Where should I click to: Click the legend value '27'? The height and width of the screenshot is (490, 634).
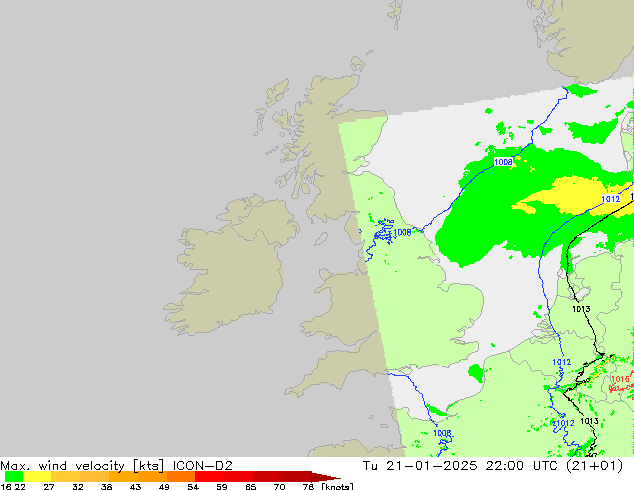(x=49, y=486)
